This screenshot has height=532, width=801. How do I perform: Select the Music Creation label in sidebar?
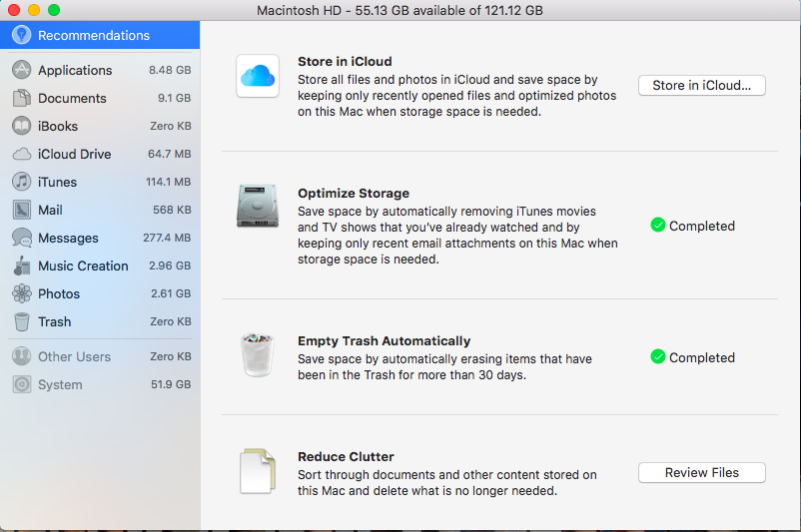(83, 266)
